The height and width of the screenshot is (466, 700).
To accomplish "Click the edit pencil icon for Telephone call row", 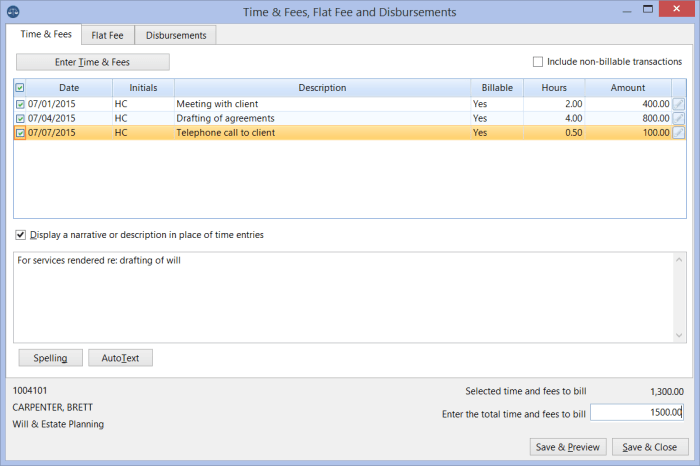I will coord(679,132).
